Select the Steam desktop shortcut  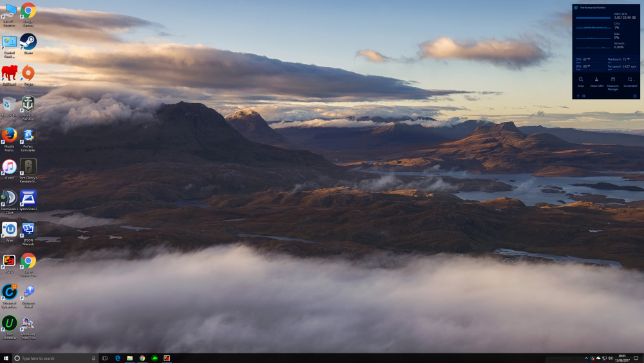point(28,42)
